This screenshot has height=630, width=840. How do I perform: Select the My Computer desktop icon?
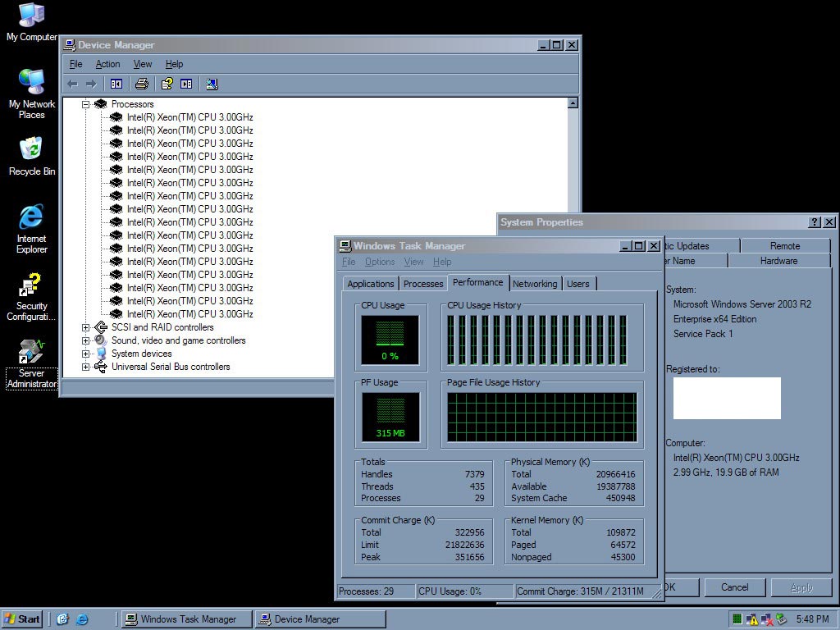32,22
